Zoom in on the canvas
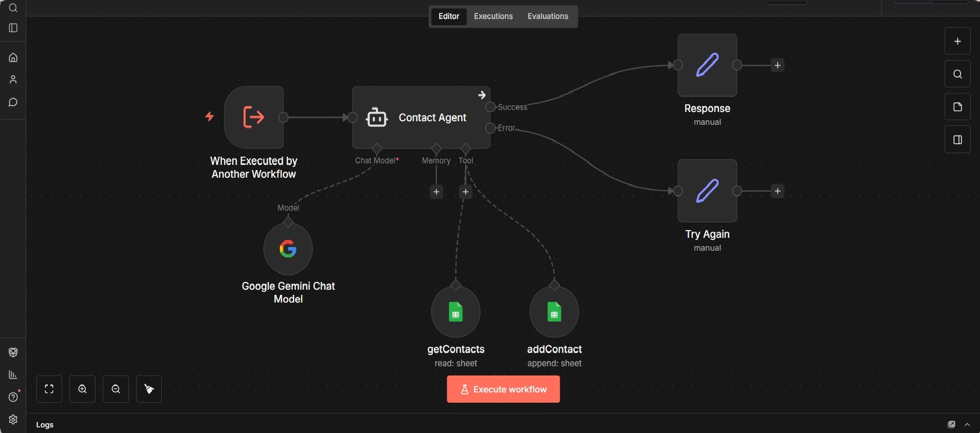The image size is (980, 433). pyautogui.click(x=83, y=389)
